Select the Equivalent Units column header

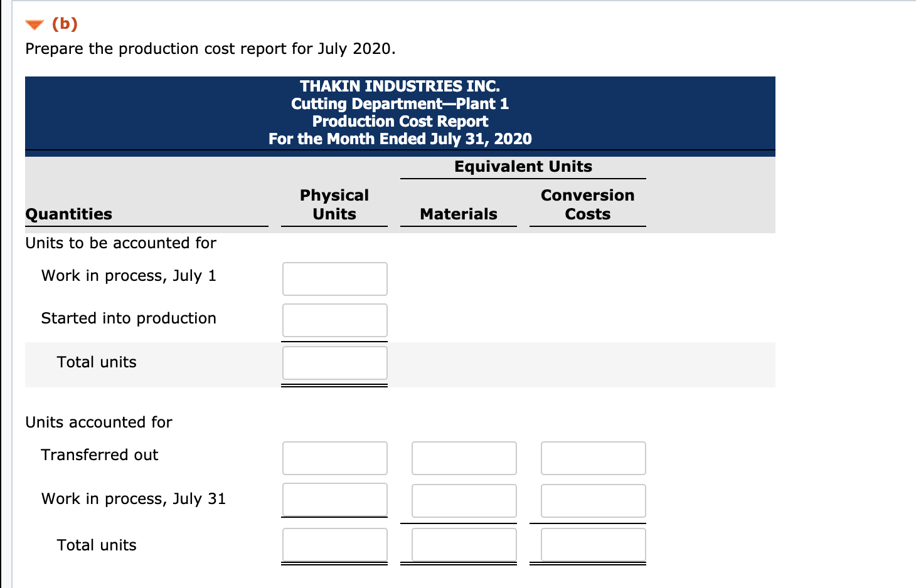523,166
